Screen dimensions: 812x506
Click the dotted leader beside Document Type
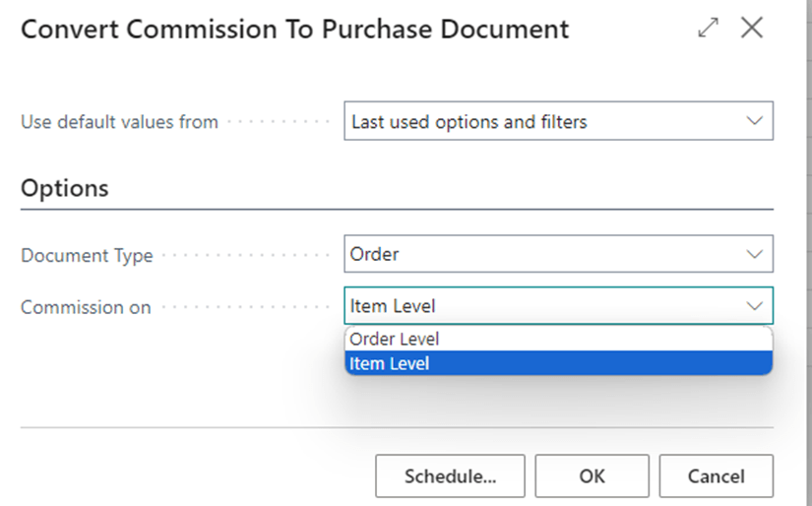[x=246, y=255]
